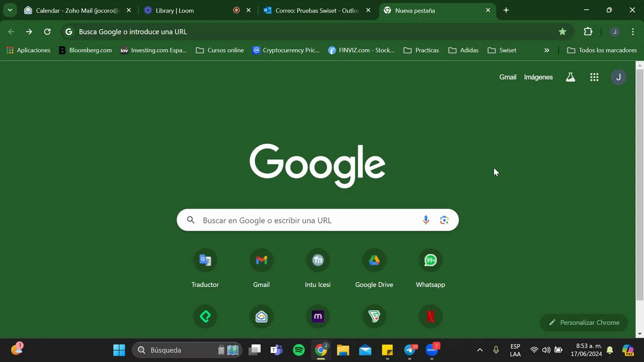Open the Extensions puzzle icon
The image size is (644, 362).
588,32
